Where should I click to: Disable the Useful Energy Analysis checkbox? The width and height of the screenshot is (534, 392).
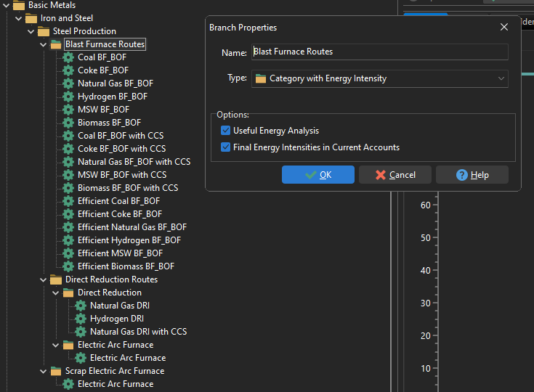pos(225,131)
